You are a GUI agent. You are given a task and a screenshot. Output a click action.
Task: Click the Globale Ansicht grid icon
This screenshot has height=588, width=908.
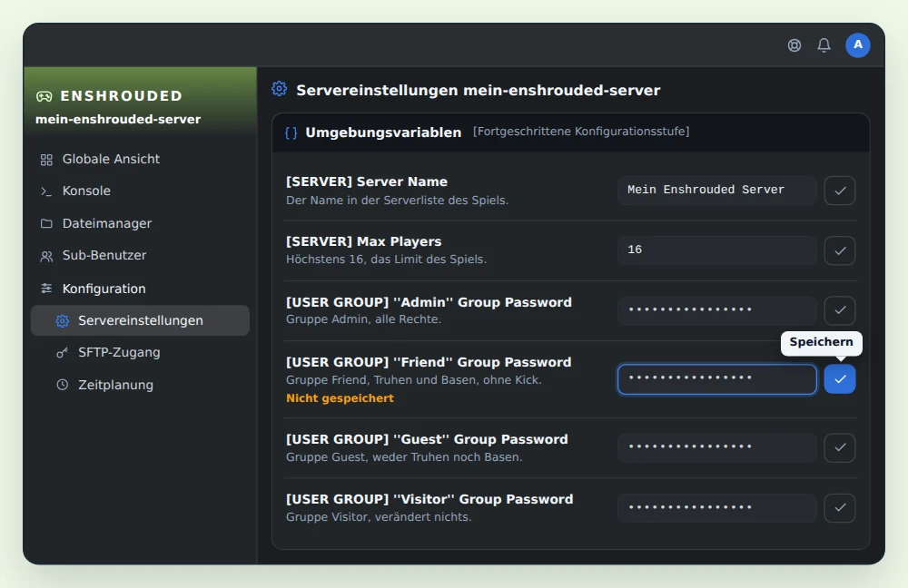pyautogui.click(x=46, y=160)
